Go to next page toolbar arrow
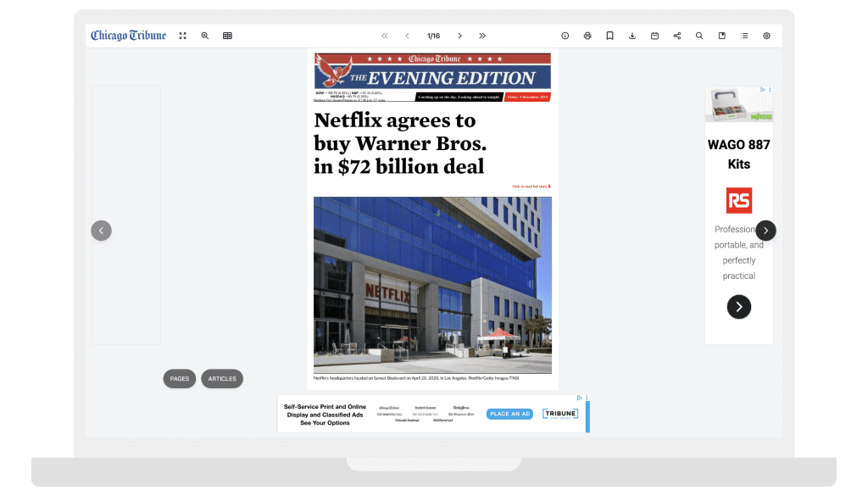 coord(459,36)
